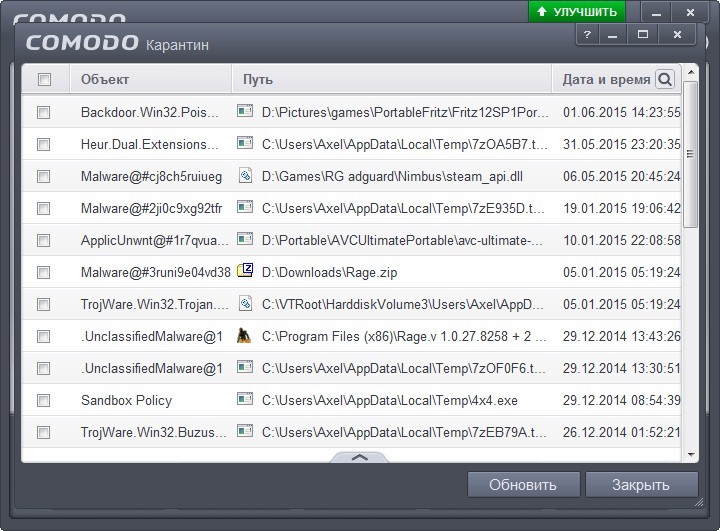
Task: Select the date 01.06.2015 14:23:55
Action: [622, 113]
